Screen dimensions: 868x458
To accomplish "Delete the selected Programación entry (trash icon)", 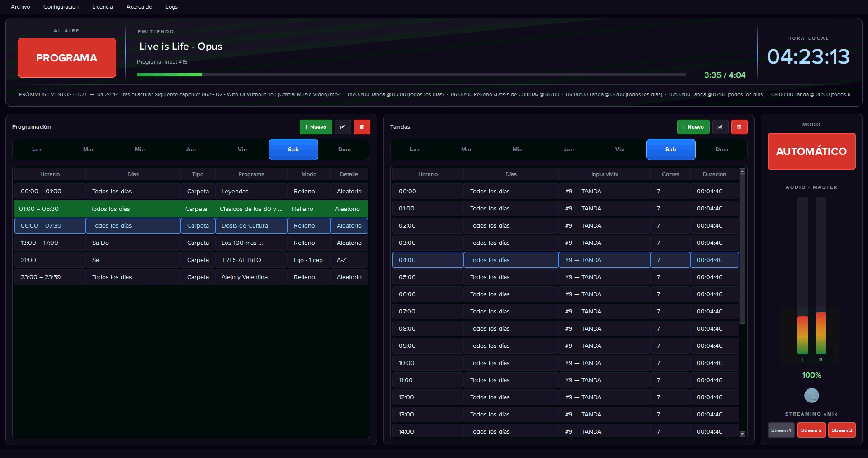I will pos(362,127).
